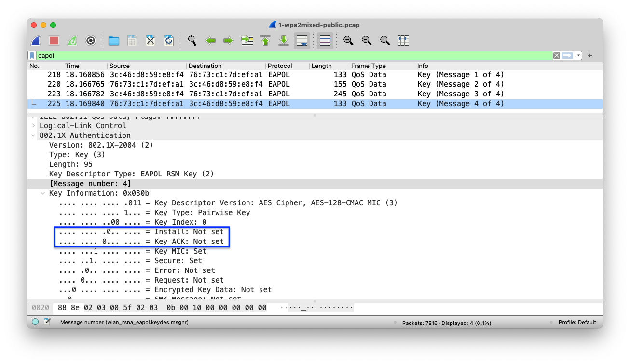The image size is (630, 364).
Task: Close this capture file
Action: (x=151, y=40)
